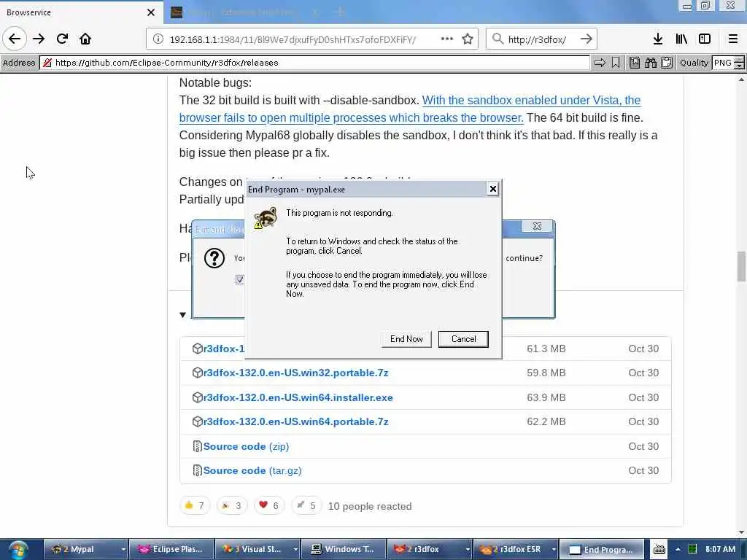Click the raccoon icon in End Program dialog
747x560 pixels.
pos(266,217)
